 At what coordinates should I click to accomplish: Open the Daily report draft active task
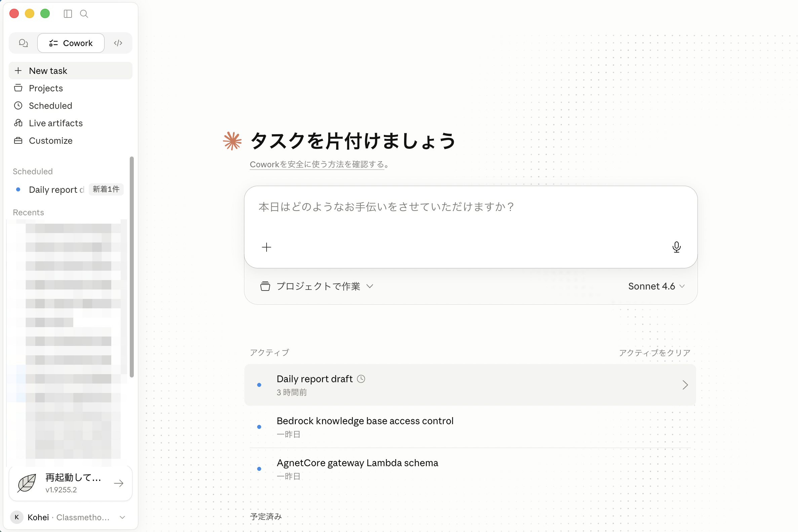click(x=470, y=385)
